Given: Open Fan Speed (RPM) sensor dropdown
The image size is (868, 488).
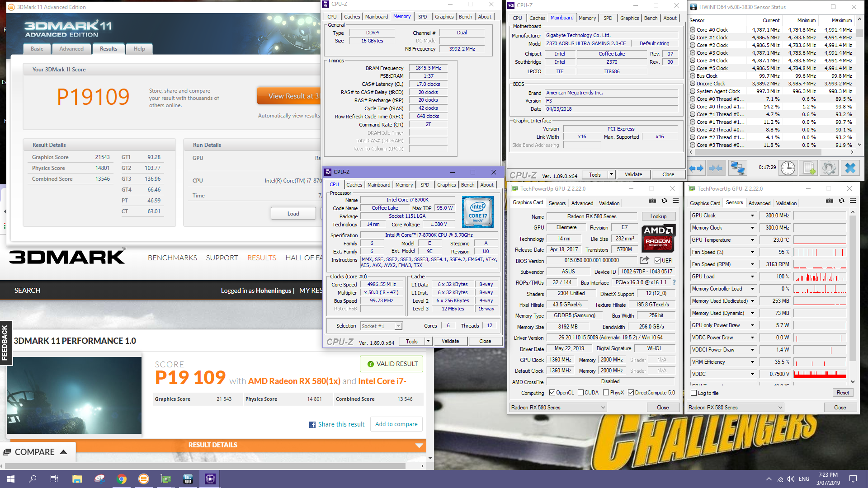Looking at the screenshot, I should click(x=752, y=264).
